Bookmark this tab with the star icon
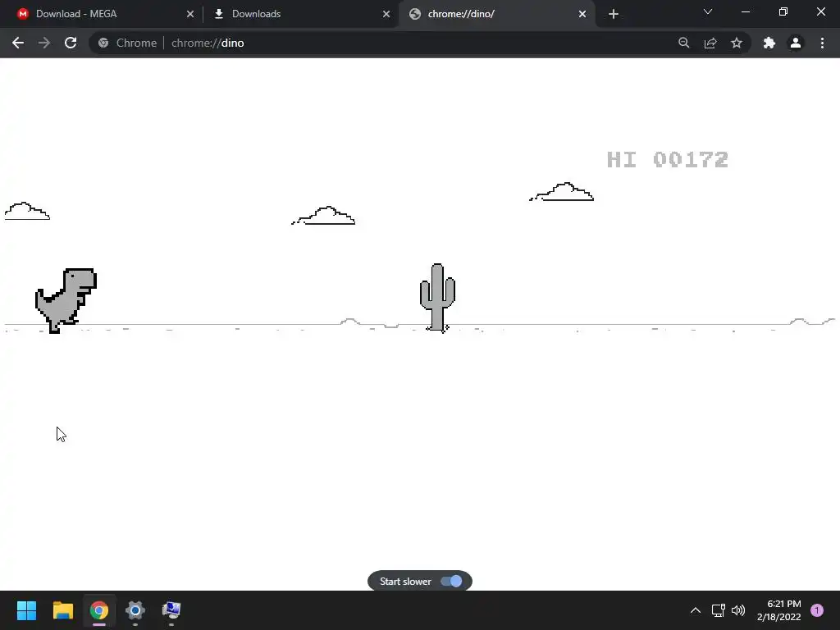The width and height of the screenshot is (840, 630). click(737, 43)
